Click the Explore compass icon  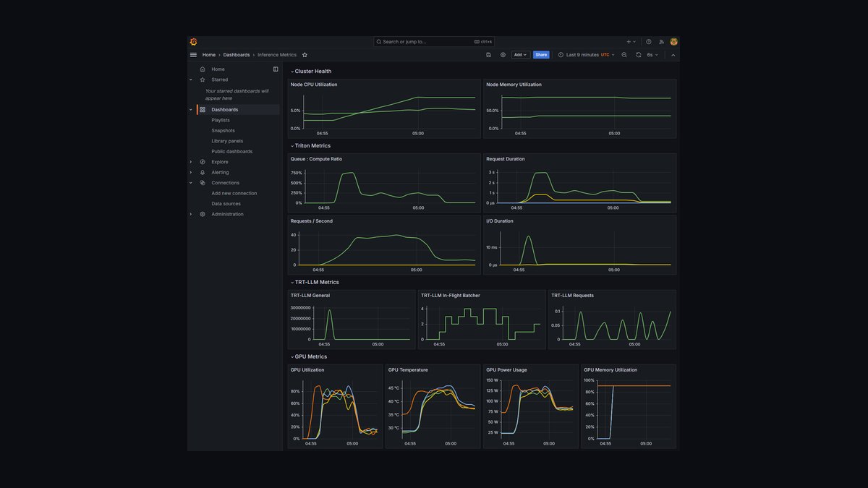tap(203, 162)
